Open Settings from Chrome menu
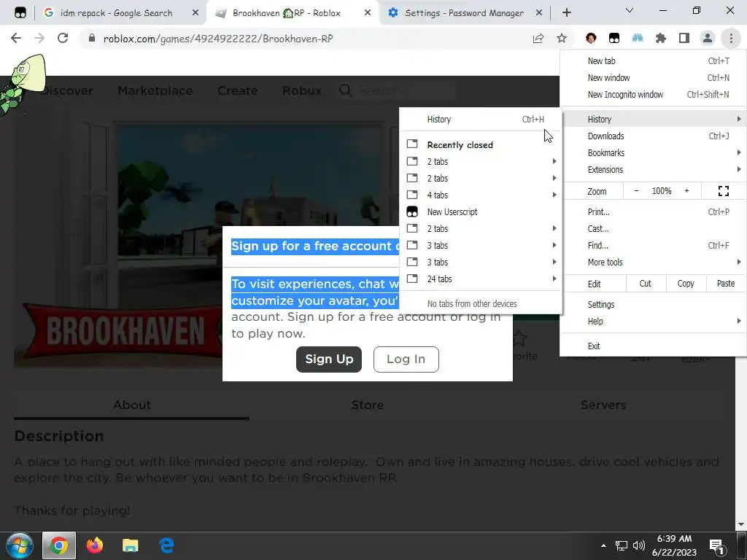 pos(653,304)
